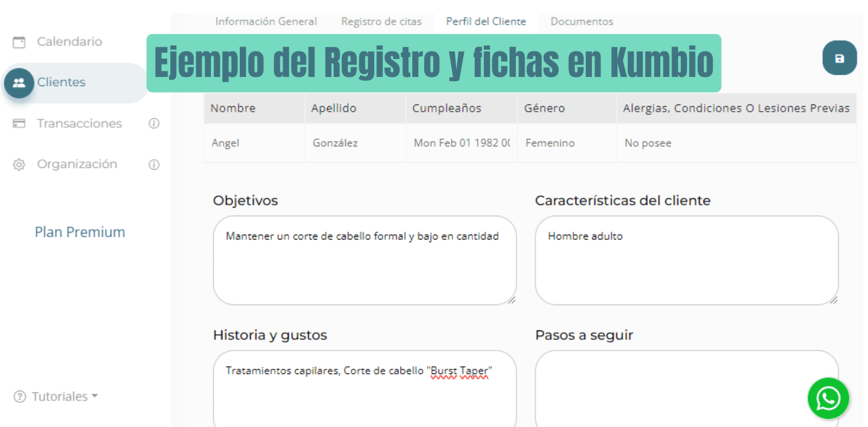This screenshot has height=427, width=868.
Task: Open info icon next to Transacciones
Action: click(154, 124)
